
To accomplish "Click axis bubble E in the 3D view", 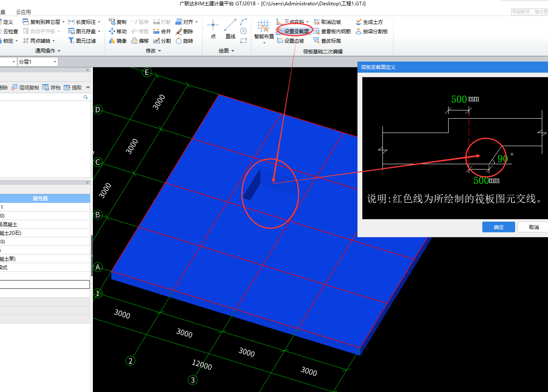I will click(147, 73).
